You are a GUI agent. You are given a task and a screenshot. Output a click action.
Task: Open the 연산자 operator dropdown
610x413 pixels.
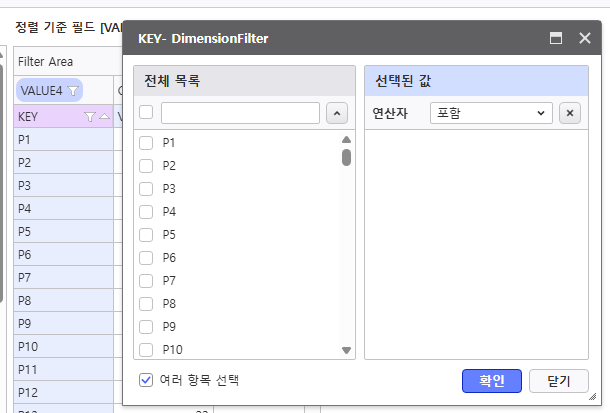click(x=490, y=113)
